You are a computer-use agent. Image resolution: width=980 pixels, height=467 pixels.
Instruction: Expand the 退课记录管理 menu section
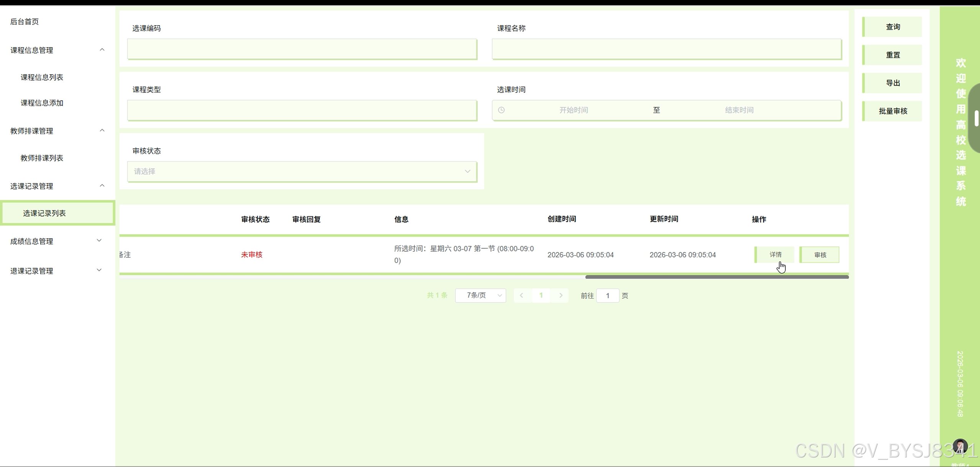[x=99, y=270]
